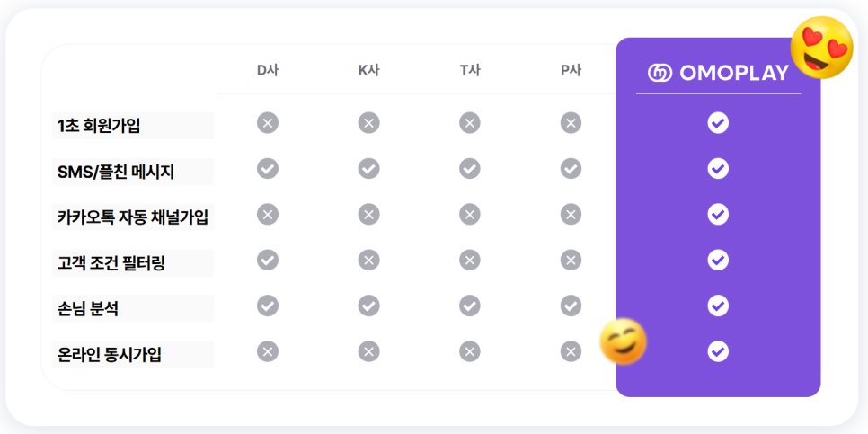The image size is (868, 434).
Task: Click K사's check mark for SMS/플친 메시지
Action: [368, 168]
